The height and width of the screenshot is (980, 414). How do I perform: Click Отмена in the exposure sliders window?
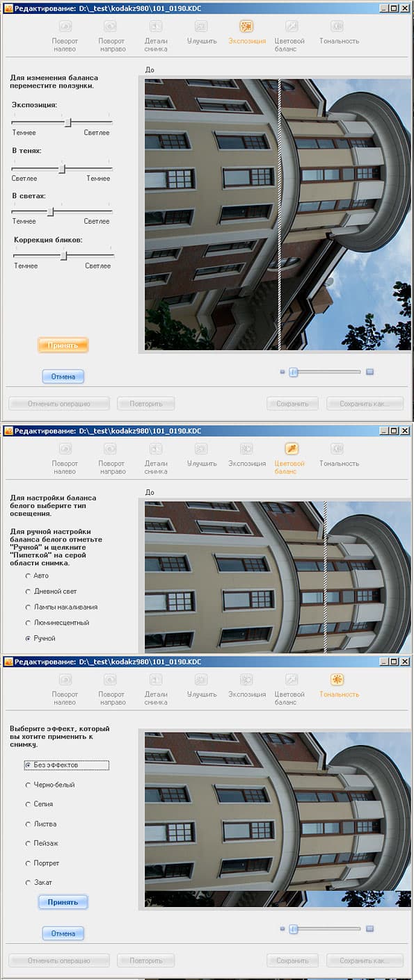pyautogui.click(x=63, y=377)
